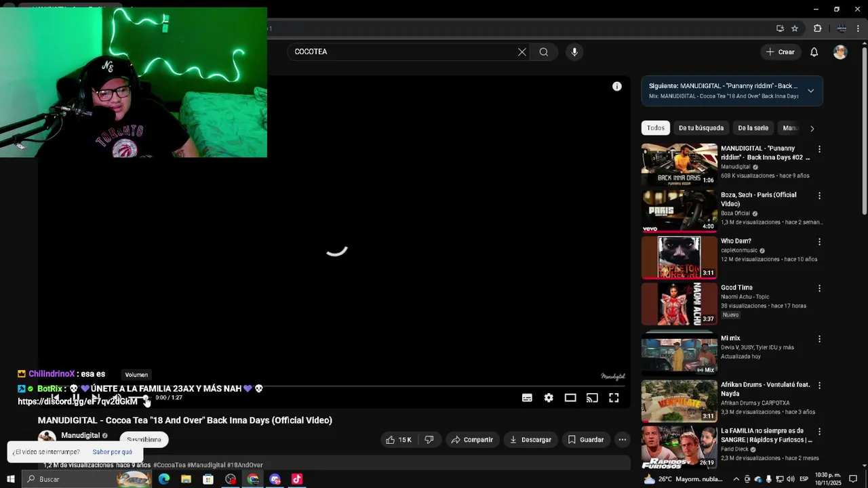
Task: Open volume control in system tray
Action: pyautogui.click(x=790, y=479)
